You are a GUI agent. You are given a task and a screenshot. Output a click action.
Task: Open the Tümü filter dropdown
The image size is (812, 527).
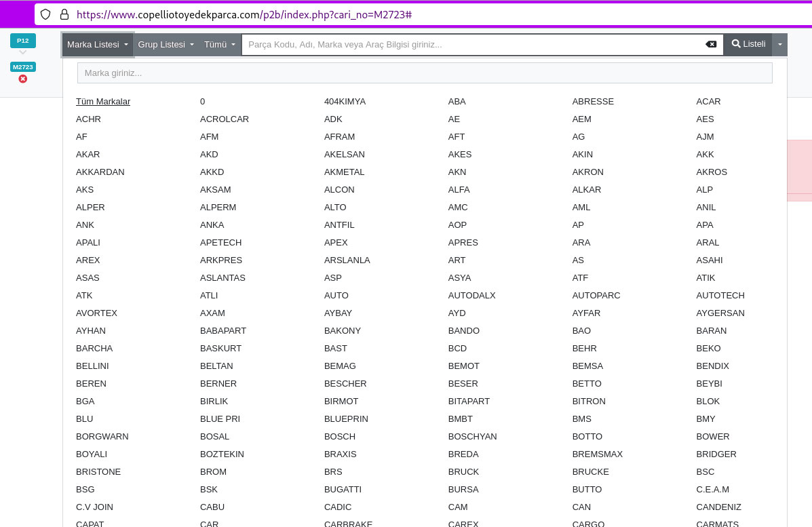pos(220,44)
